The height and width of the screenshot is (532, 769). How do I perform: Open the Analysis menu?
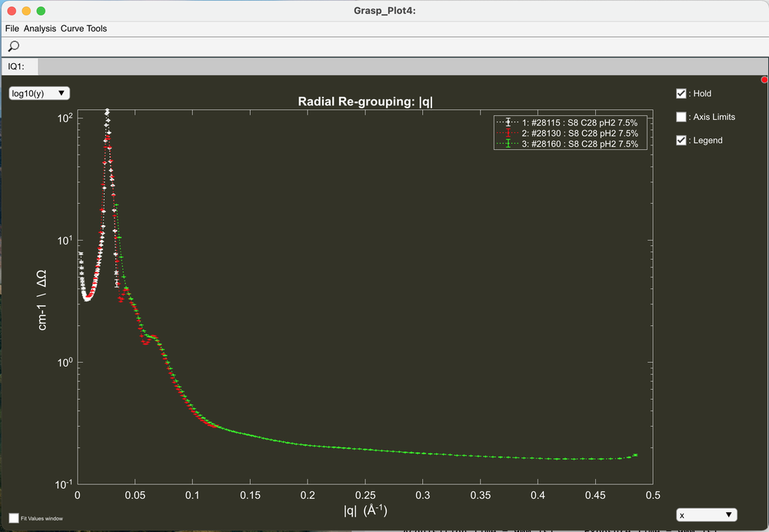click(x=39, y=28)
